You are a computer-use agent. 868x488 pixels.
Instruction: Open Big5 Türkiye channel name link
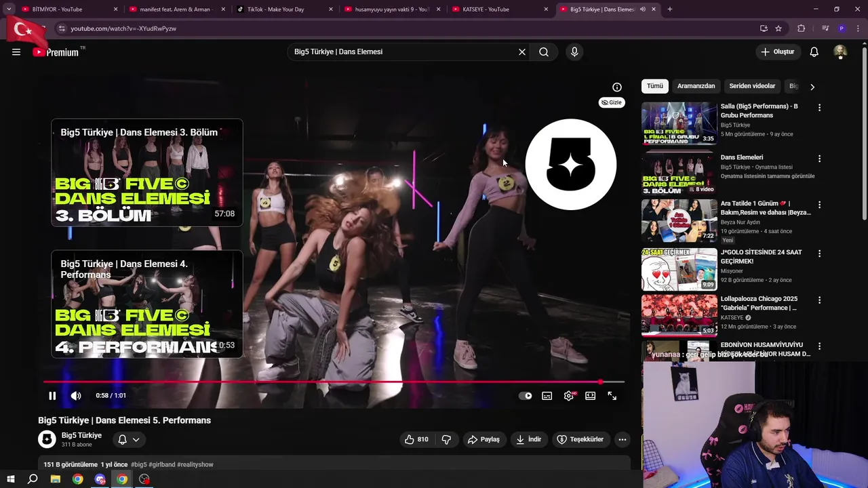[x=81, y=435]
